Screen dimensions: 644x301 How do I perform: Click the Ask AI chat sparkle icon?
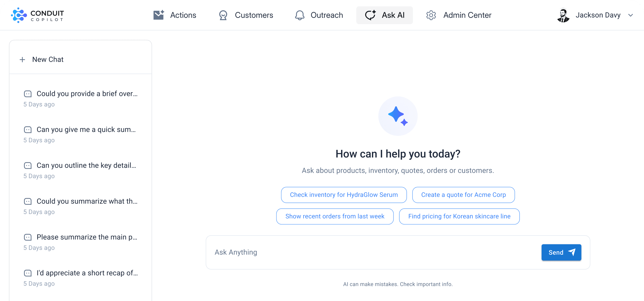click(x=370, y=15)
